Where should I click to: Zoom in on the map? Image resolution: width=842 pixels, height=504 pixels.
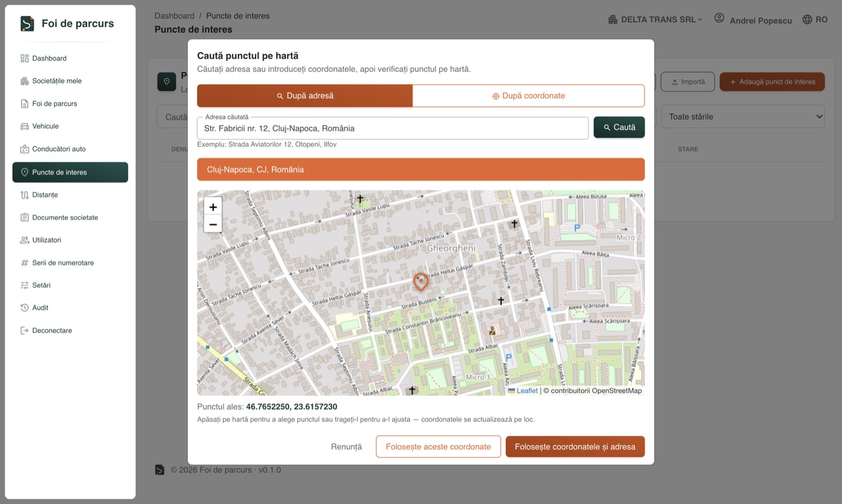213,207
